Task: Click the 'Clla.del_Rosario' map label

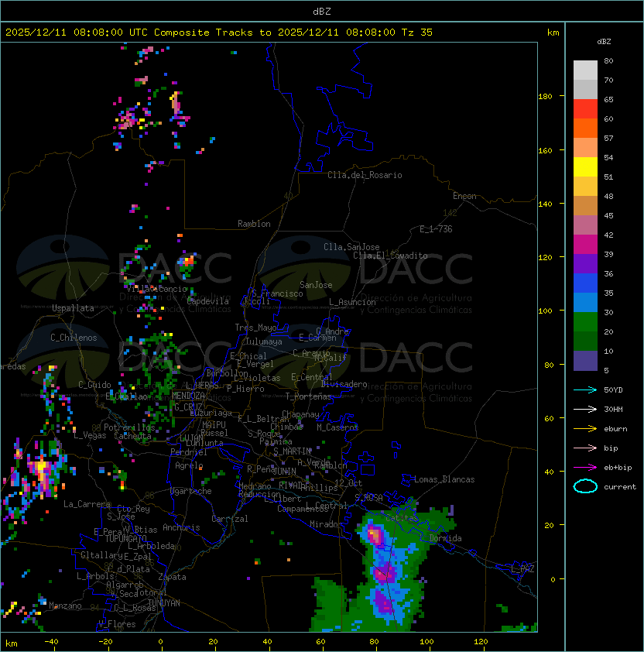Action: point(365,175)
